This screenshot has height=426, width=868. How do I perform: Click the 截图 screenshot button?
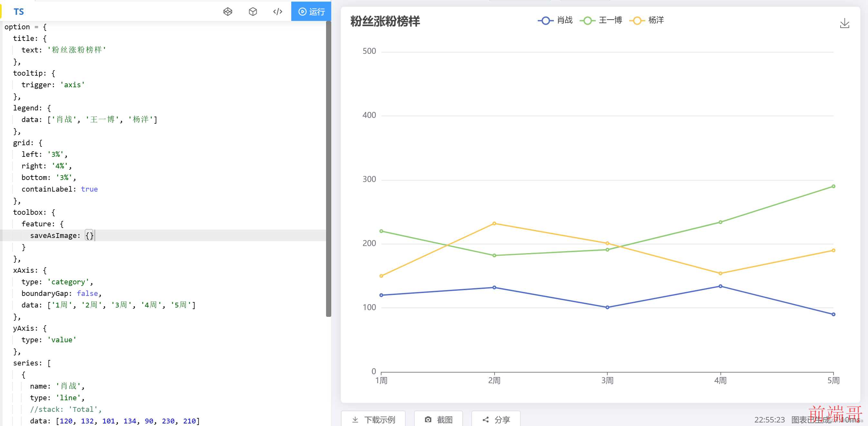pos(438,419)
